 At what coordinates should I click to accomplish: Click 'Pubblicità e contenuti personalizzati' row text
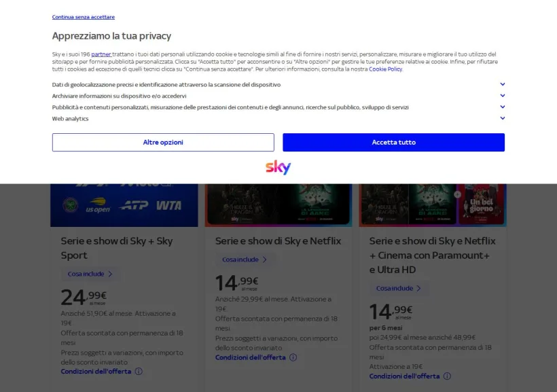[x=230, y=107]
